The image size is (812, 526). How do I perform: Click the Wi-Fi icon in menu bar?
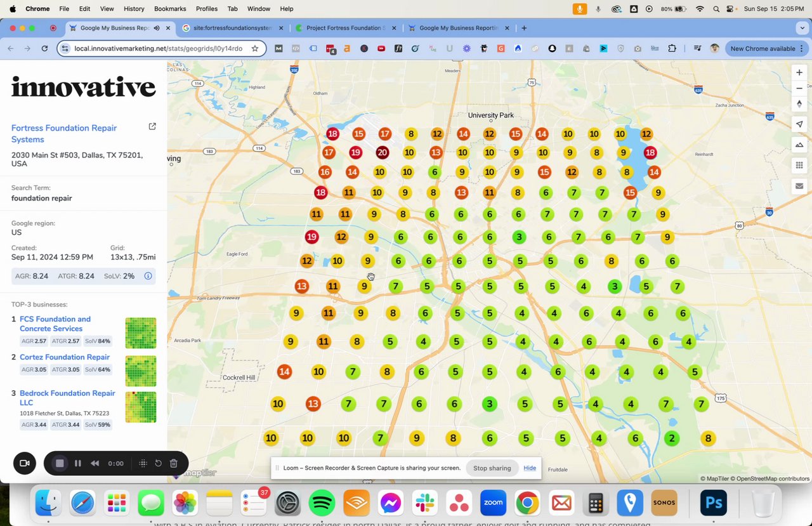(x=700, y=9)
